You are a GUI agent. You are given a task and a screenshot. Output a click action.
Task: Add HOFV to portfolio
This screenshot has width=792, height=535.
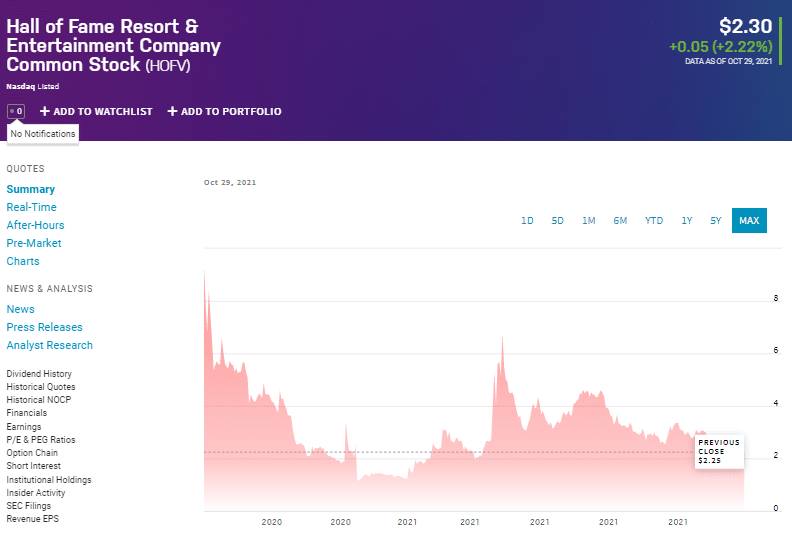click(x=224, y=111)
